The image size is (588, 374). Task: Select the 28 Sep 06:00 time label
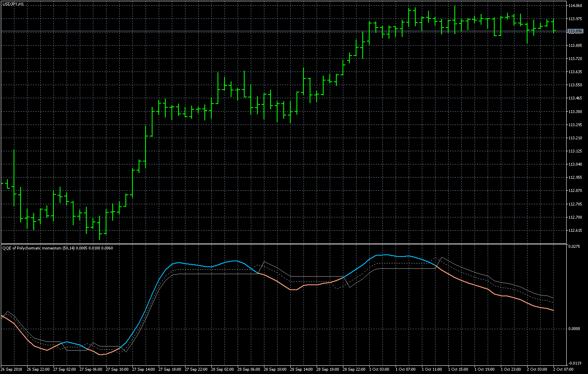coord(249,369)
